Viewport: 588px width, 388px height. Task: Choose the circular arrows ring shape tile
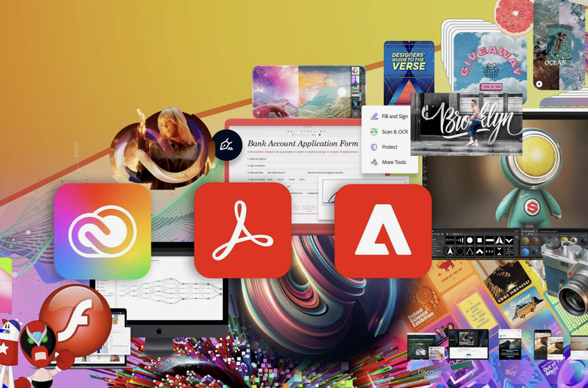pyautogui.click(x=460, y=251)
